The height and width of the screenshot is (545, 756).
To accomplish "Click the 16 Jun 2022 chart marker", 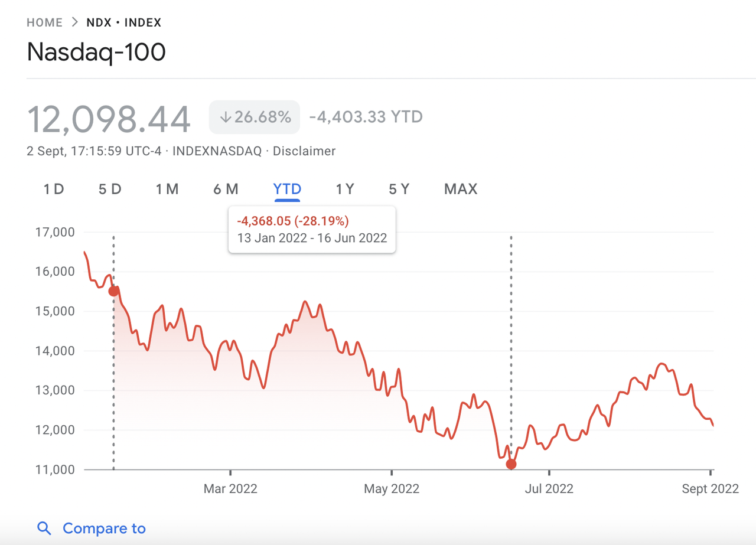I will (511, 464).
